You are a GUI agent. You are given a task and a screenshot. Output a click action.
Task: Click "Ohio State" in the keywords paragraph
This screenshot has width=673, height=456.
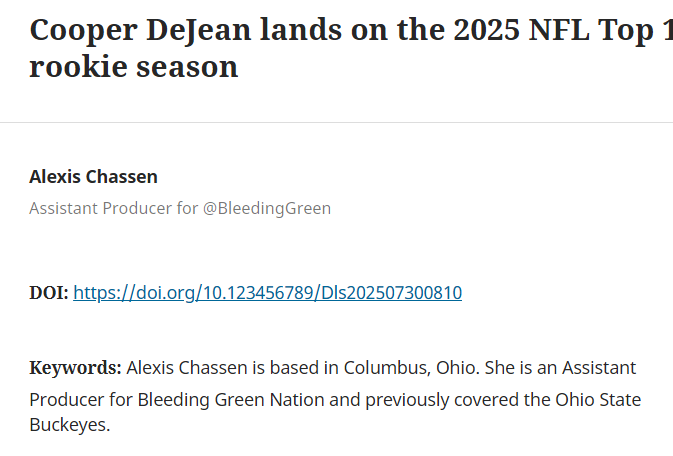[x=598, y=400]
